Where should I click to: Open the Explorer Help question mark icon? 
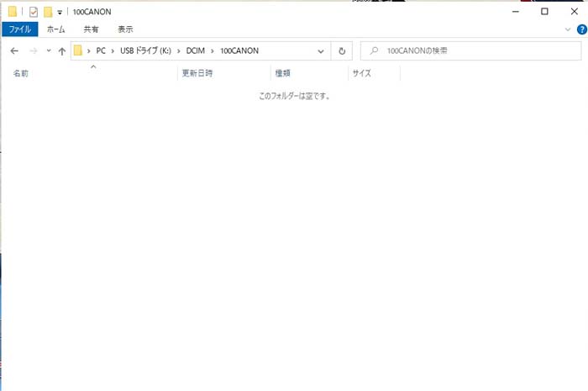click(581, 29)
